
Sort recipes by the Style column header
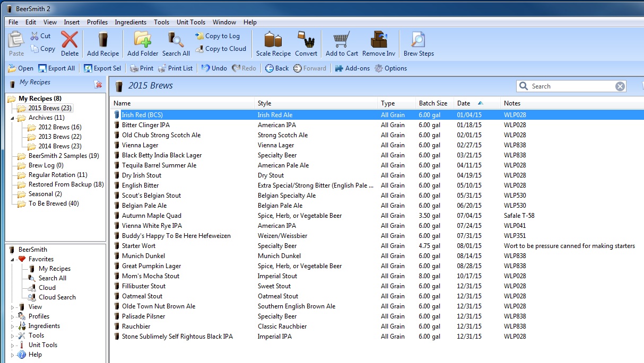coord(317,103)
